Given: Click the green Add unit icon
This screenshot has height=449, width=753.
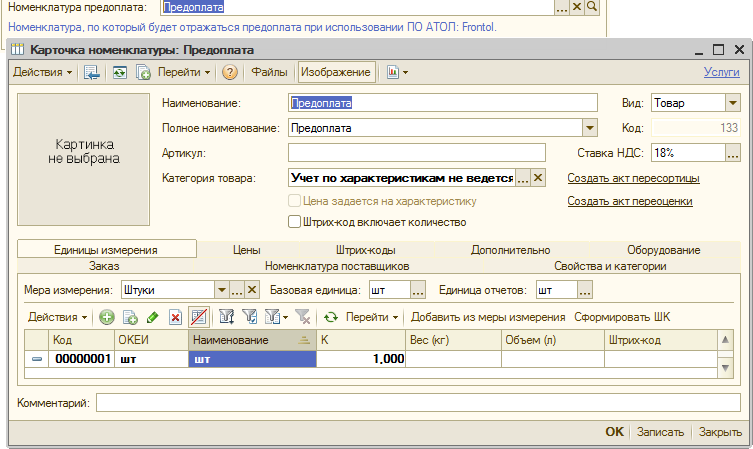Looking at the screenshot, I should (x=107, y=317).
